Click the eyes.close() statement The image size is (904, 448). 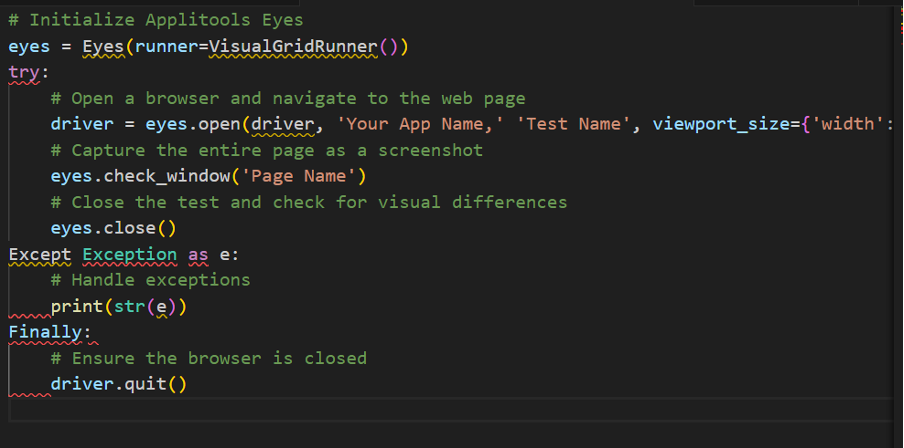[x=113, y=228]
